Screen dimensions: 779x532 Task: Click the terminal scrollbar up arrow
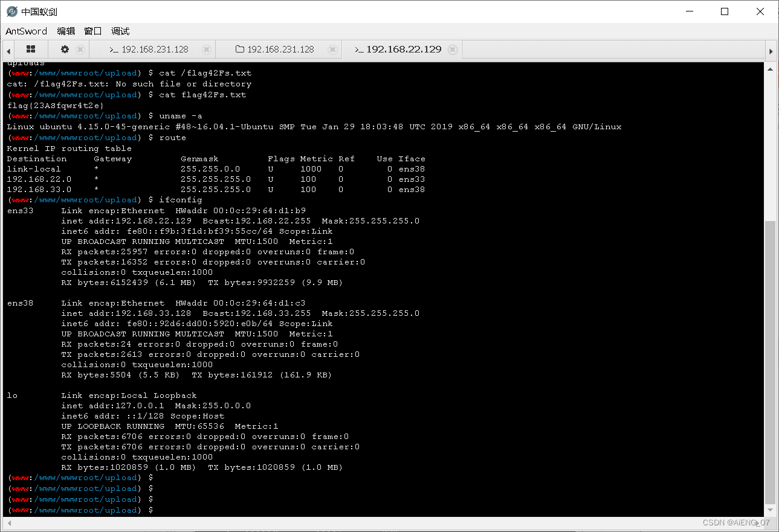pos(770,69)
